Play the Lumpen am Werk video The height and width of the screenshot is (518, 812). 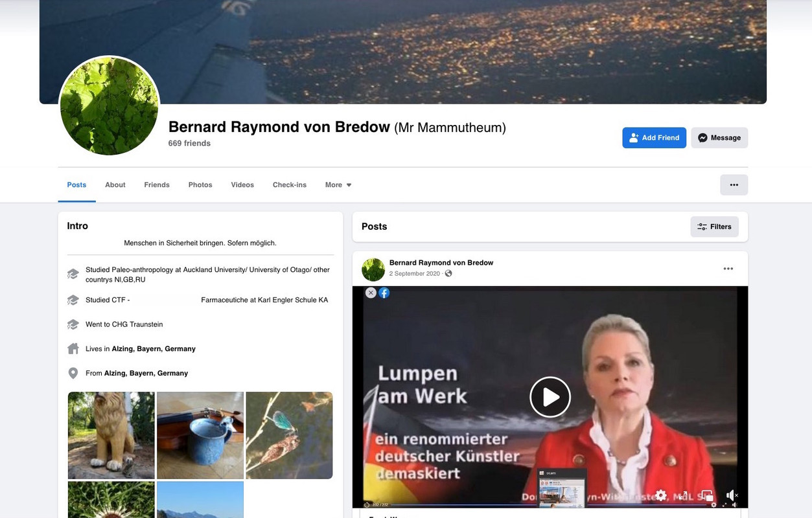point(550,397)
